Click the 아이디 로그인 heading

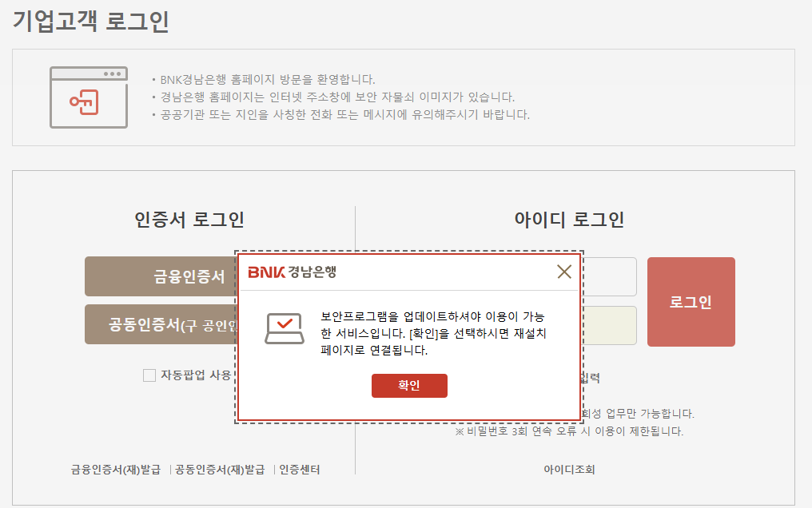(569, 220)
